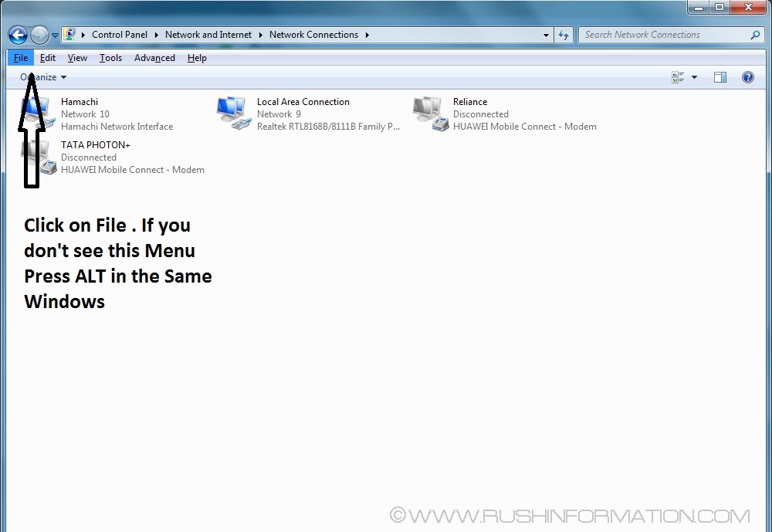Open the Tools menu
This screenshot has width=772, height=532.
click(110, 58)
